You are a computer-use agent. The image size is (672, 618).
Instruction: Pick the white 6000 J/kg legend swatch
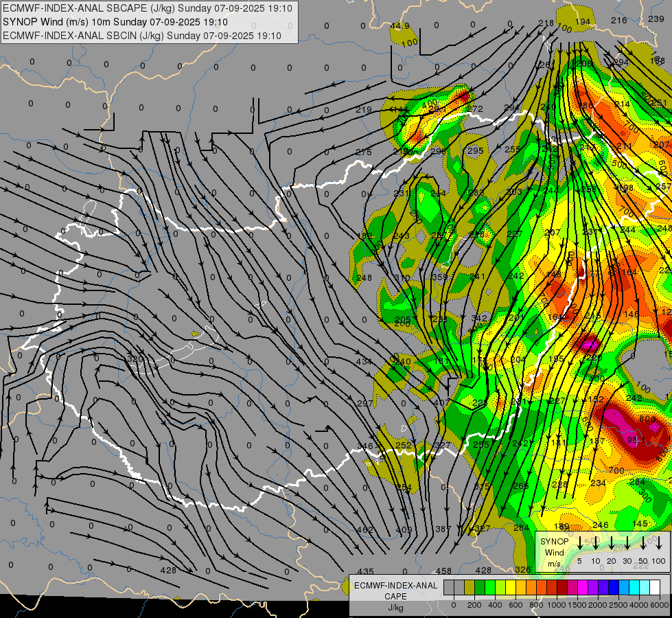point(655,588)
